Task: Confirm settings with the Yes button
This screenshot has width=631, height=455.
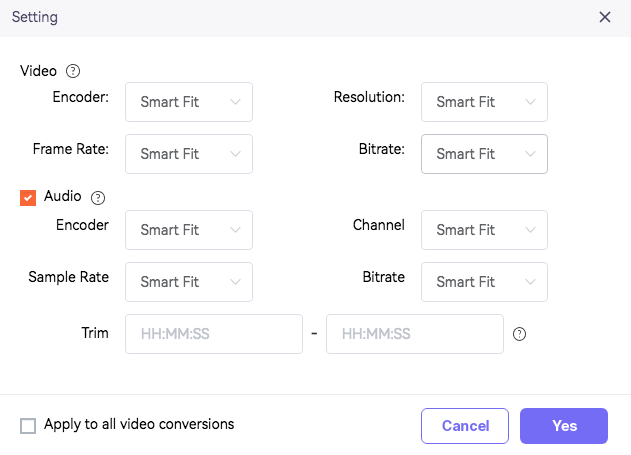Action: pos(564,426)
